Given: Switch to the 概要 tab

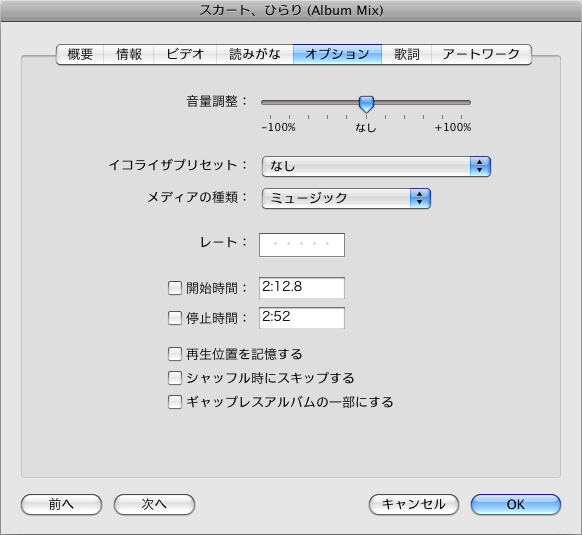Looking at the screenshot, I should click(80, 55).
